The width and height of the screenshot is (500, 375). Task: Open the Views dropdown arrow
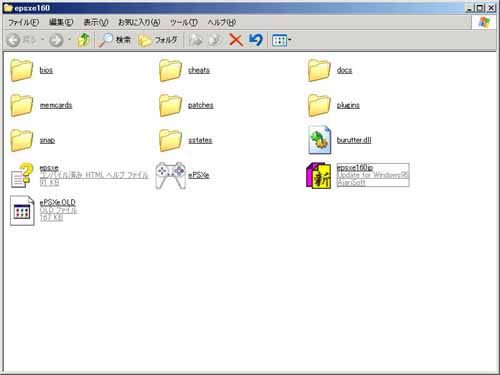click(x=290, y=40)
